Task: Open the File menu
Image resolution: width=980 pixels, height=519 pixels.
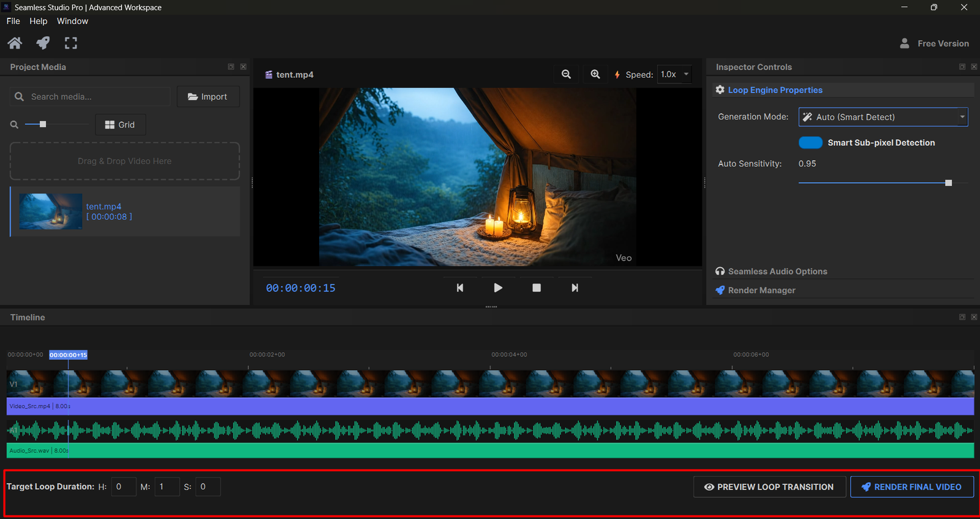Action: tap(13, 21)
